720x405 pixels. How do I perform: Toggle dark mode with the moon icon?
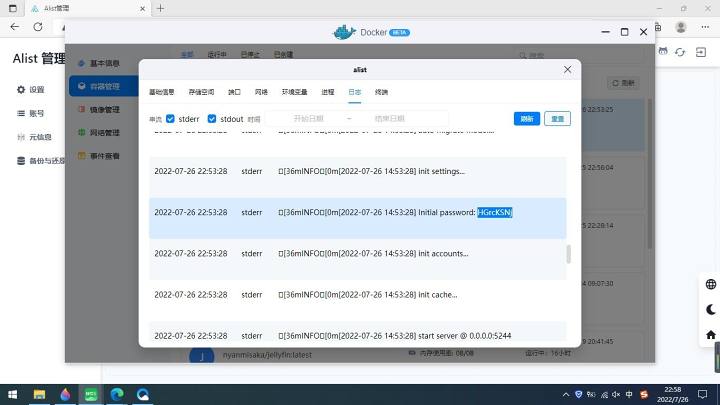coord(711,309)
